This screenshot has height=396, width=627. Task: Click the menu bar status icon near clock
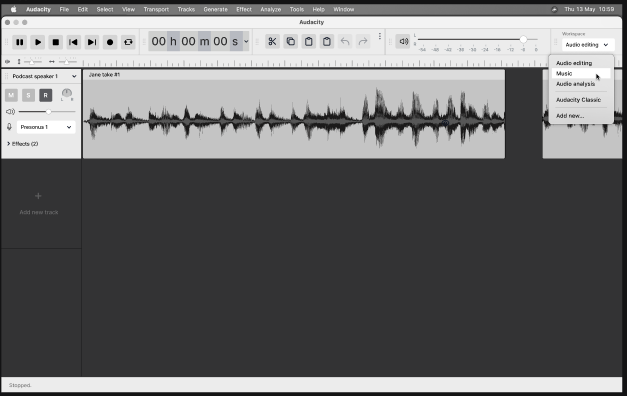coord(554,9)
